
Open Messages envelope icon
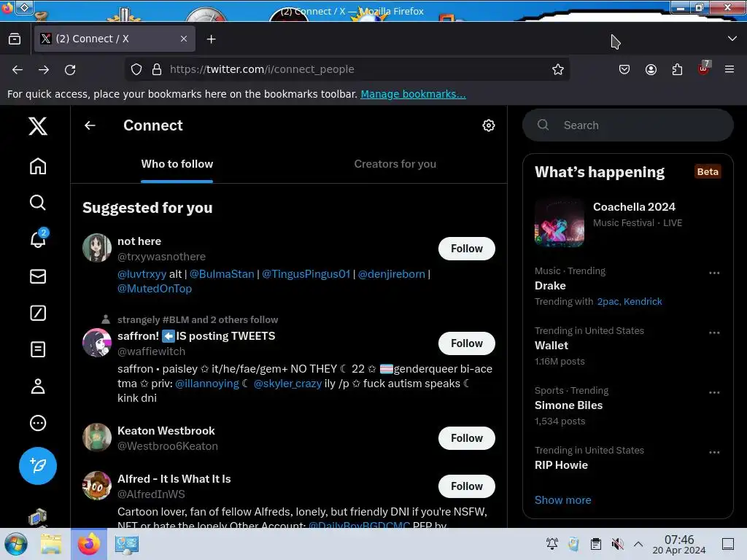38,276
